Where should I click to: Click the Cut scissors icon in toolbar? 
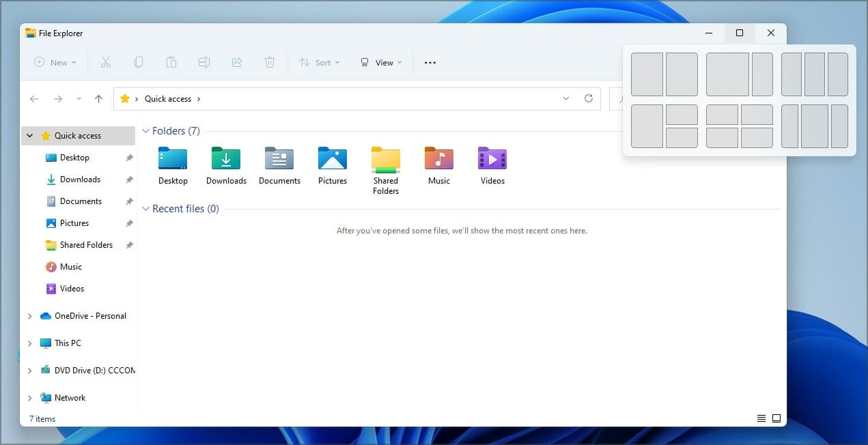106,62
